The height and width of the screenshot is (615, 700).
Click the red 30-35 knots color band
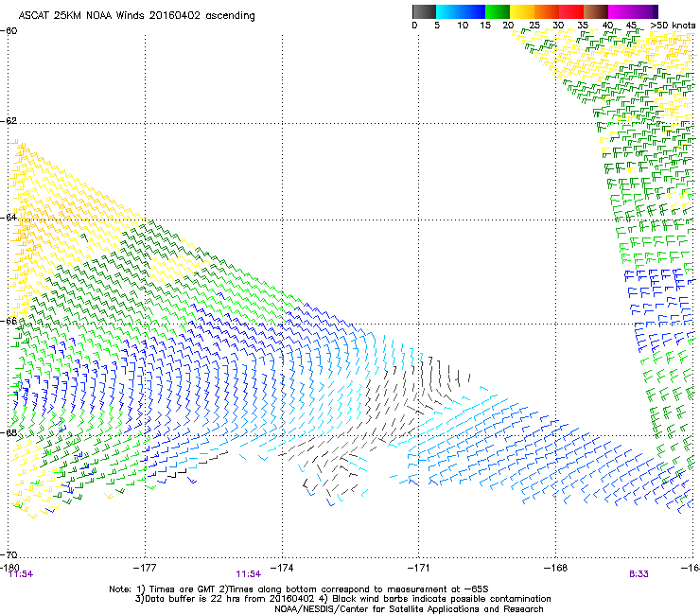(571, 12)
